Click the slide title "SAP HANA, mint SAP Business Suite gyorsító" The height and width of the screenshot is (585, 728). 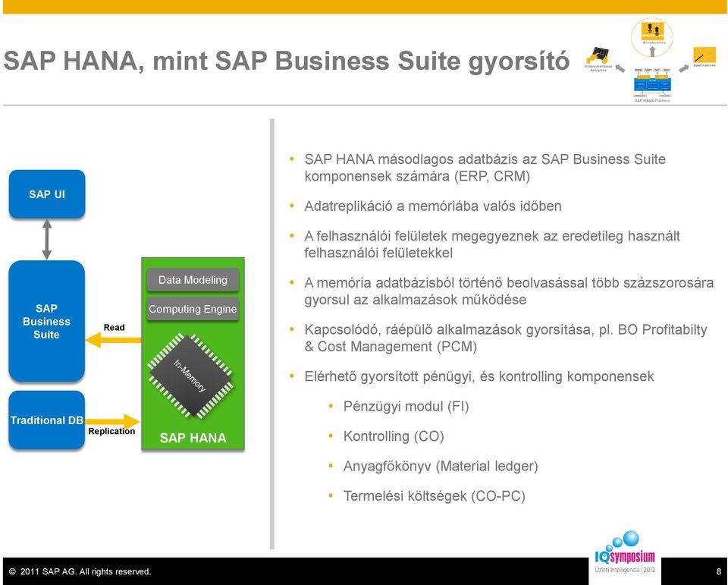287,61
